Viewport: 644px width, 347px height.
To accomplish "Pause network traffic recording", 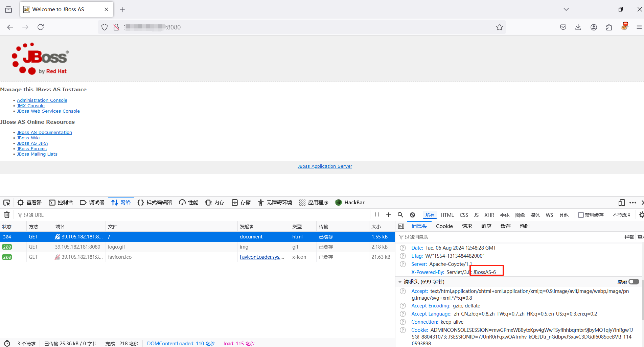I will pos(376,215).
